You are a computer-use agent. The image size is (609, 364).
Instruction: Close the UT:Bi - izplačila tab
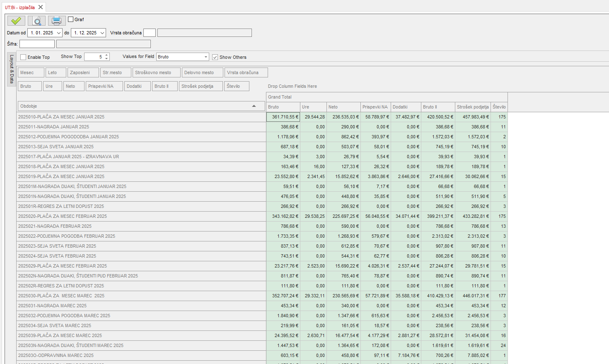point(41,7)
